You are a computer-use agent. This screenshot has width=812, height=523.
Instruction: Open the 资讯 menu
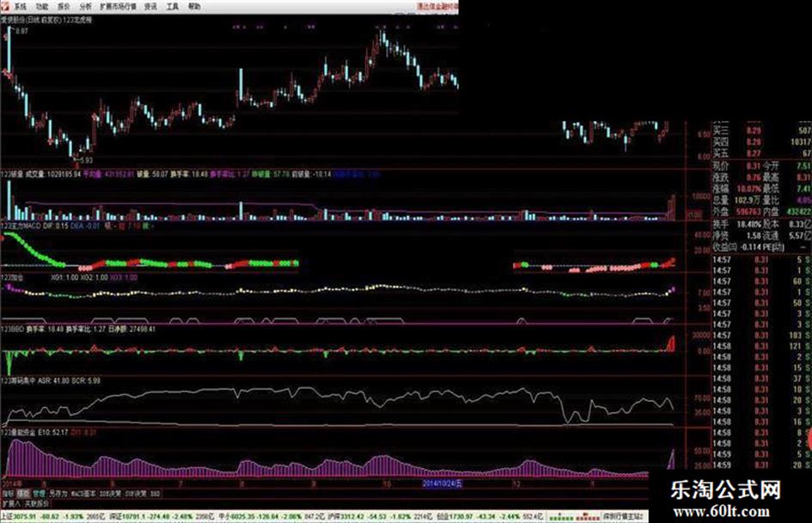tap(150, 7)
